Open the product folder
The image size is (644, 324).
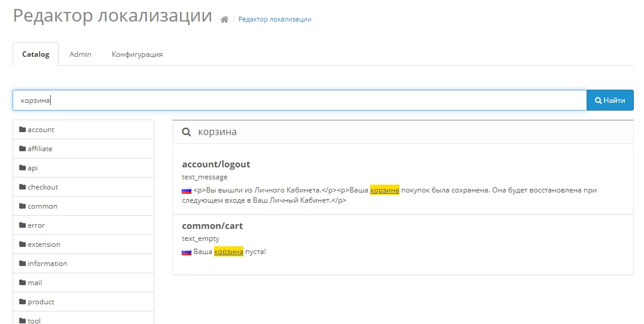[83, 302]
